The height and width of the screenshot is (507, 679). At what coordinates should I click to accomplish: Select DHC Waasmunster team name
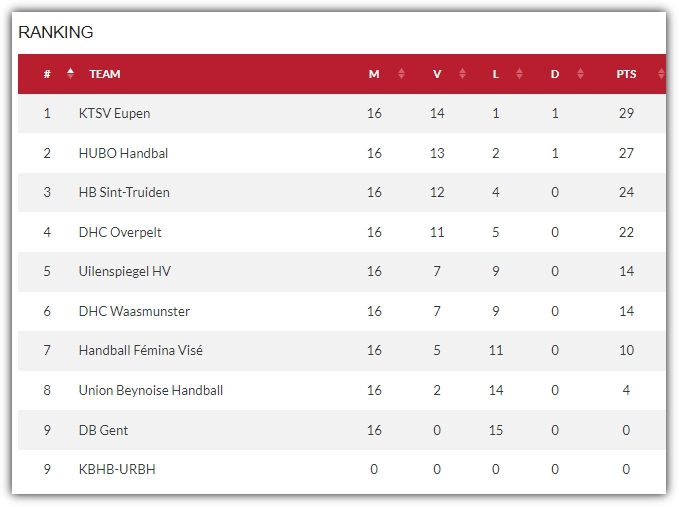coord(134,311)
